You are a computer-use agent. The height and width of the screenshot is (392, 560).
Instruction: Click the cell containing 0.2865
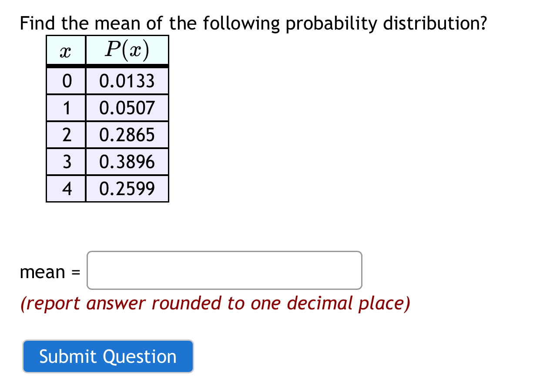pyautogui.click(x=127, y=135)
